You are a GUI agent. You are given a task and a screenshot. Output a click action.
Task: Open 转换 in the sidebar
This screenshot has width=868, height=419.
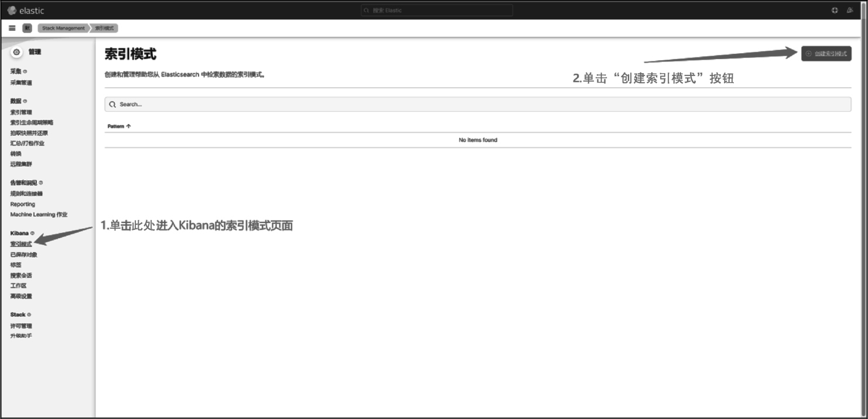16,154
